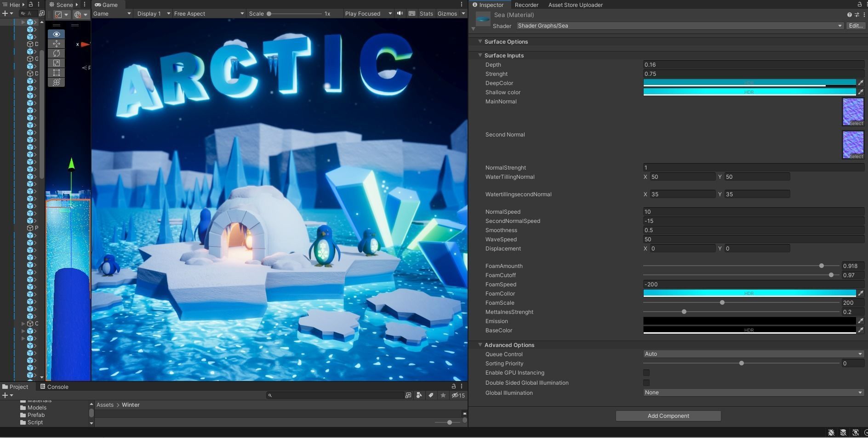
Task: Collapse Surface Options section
Action: [x=480, y=41]
